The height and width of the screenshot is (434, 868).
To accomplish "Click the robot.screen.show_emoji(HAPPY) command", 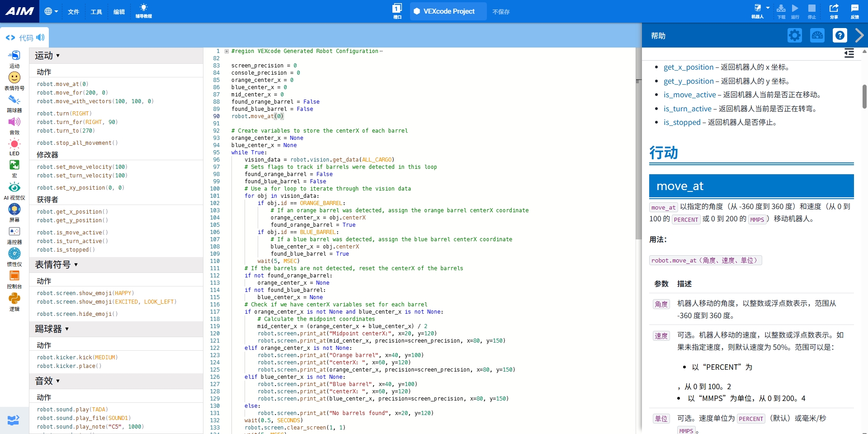I will [x=85, y=293].
